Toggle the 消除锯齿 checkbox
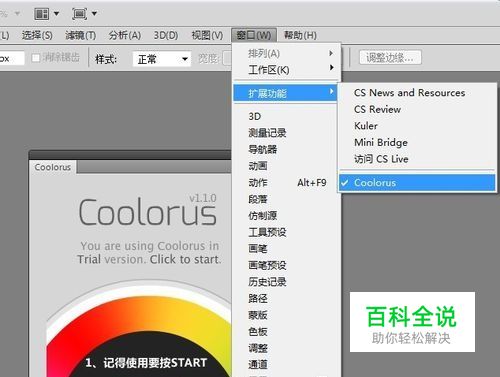Screen dimensions: 500x377 (x=36, y=58)
